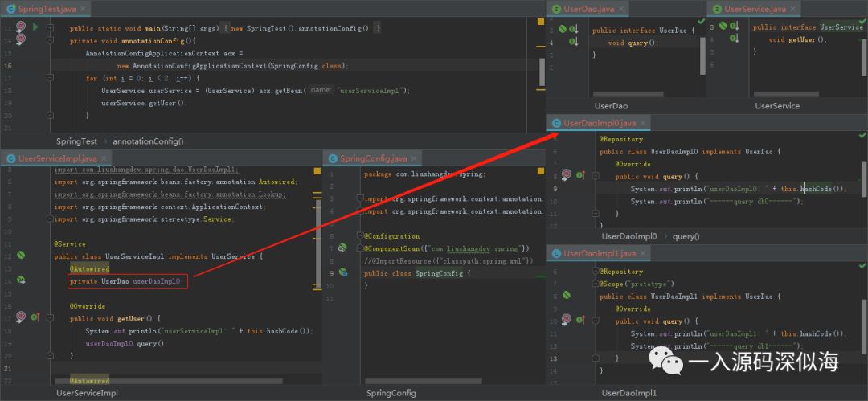Click green checkmark inspection status in UserDaoImpl0 editor

click(x=862, y=135)
